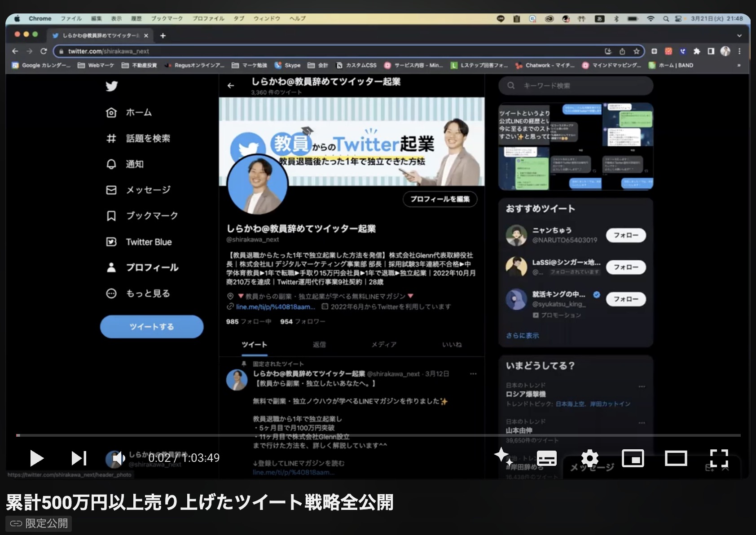Expand さらに表示 in recommended accounts
The image size is (756, 535).
522,335
